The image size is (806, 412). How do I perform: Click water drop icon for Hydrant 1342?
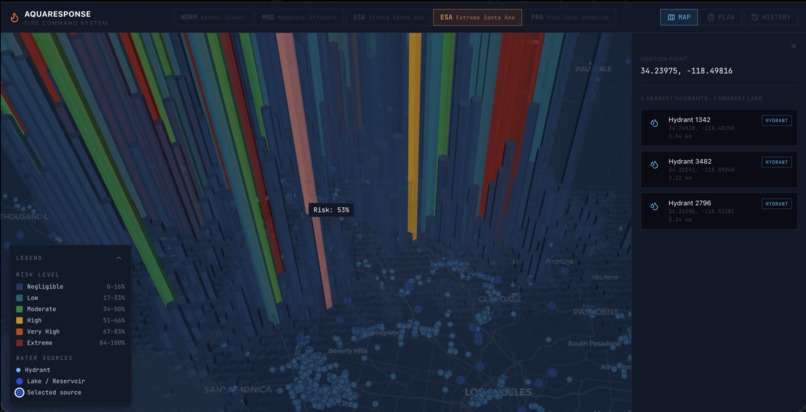coord(654,123)
